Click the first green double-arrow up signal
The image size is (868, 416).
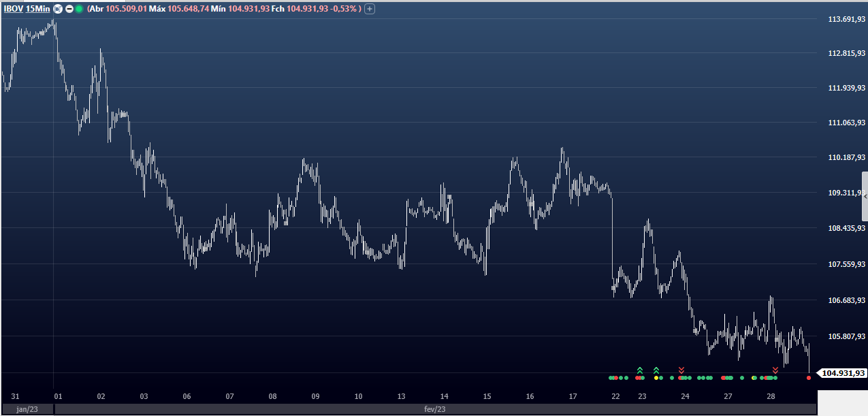(640, 370)
